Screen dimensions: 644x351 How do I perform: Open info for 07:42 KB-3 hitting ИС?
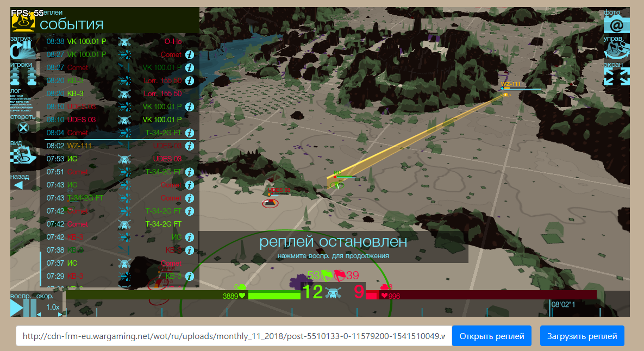click(x=189, y=237)
